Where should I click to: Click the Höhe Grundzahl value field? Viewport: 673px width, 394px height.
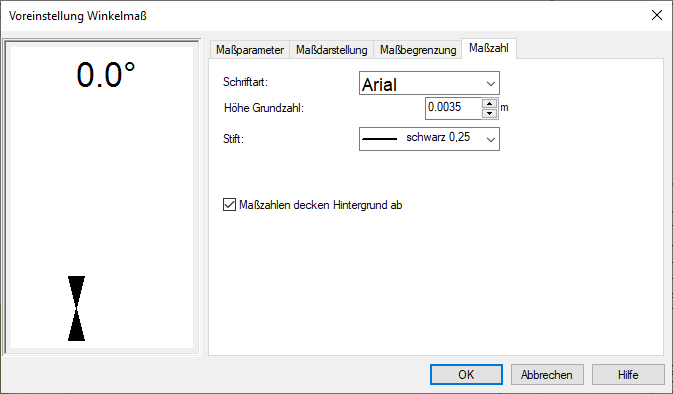coord(453,108)
